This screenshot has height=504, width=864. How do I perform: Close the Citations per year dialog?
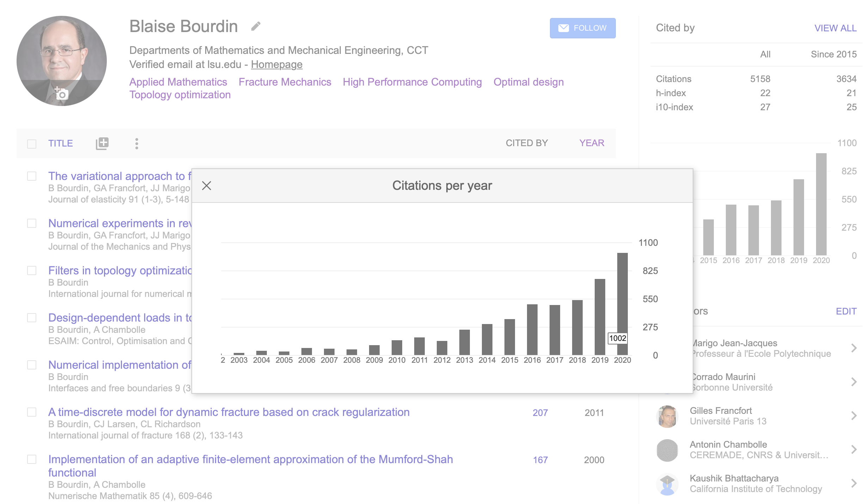[207, 186]
